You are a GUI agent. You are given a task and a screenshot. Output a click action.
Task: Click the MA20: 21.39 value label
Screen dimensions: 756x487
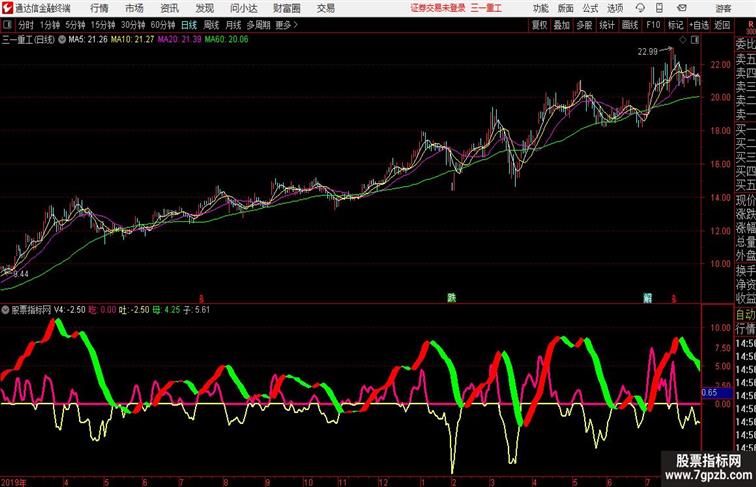point(179,40)
